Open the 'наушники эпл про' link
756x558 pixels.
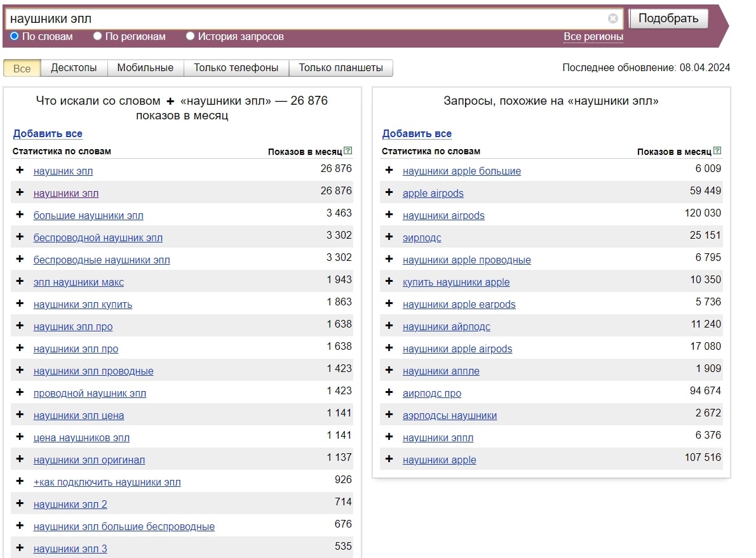(76, 349)
